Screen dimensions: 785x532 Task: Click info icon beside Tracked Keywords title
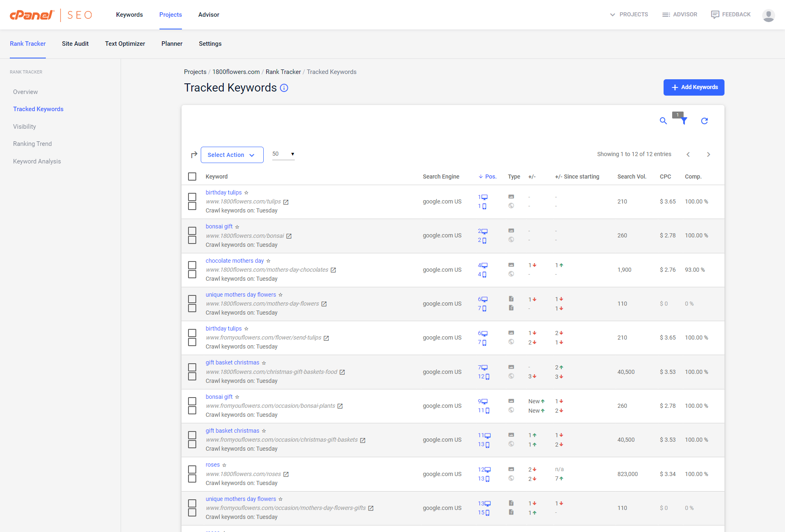pyautogui.click(x=284, y=88)
